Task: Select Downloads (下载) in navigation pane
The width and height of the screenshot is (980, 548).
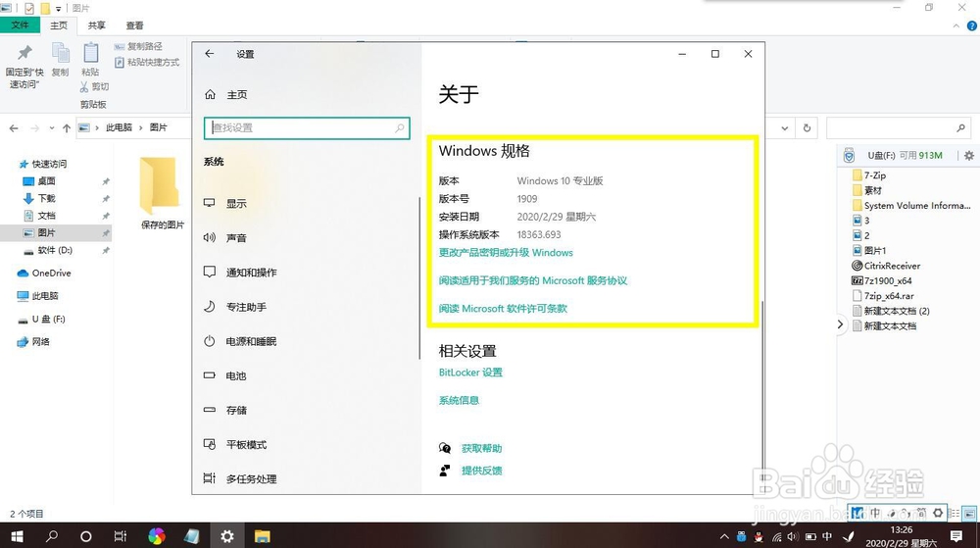Action: click(46, 198)
